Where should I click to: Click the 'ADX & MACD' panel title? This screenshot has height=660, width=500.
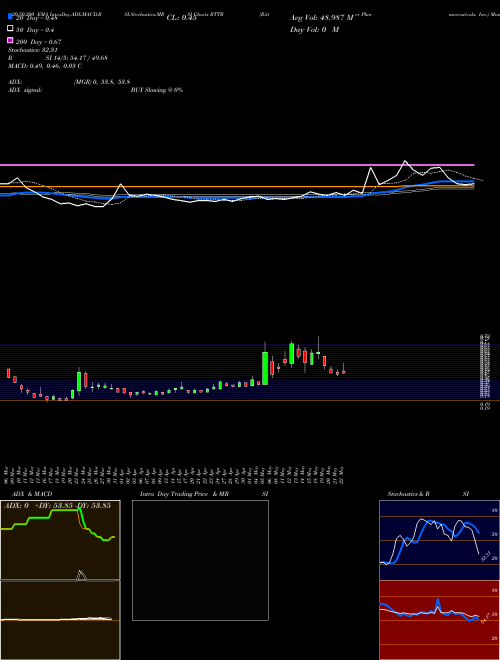click(x=32, y=494)
